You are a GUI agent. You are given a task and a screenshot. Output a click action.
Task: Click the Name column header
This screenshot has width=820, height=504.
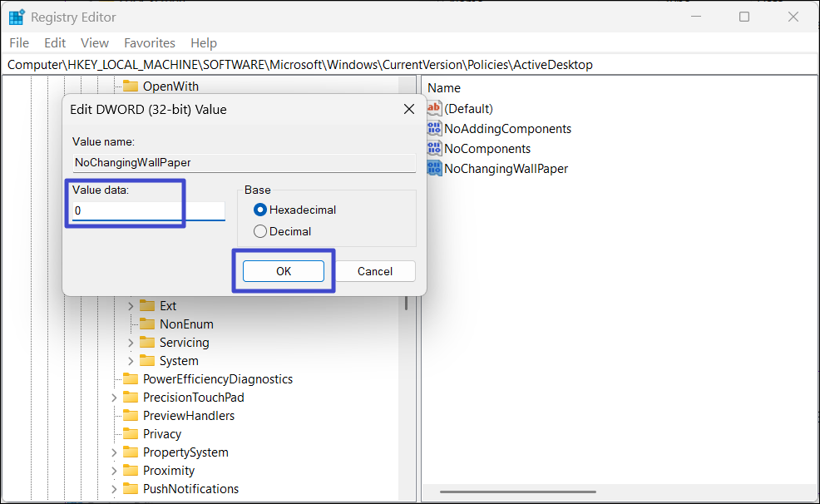click(x=444, y=88)
